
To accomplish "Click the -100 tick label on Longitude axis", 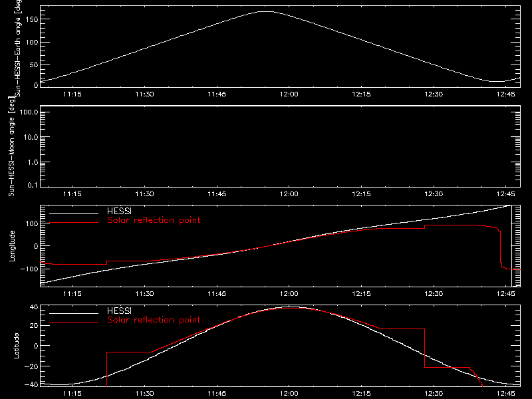I will [29, 269].
